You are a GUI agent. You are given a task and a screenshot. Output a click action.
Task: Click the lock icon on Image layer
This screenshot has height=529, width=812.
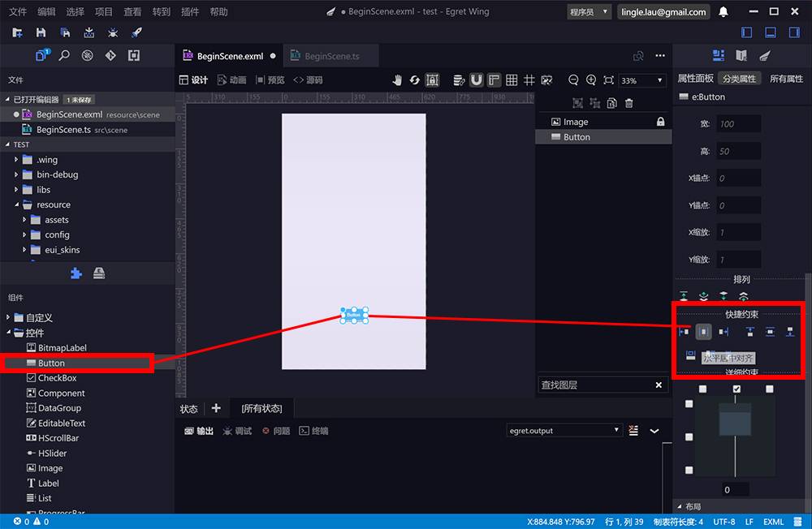pyautogui.click(x=660, y=122)
